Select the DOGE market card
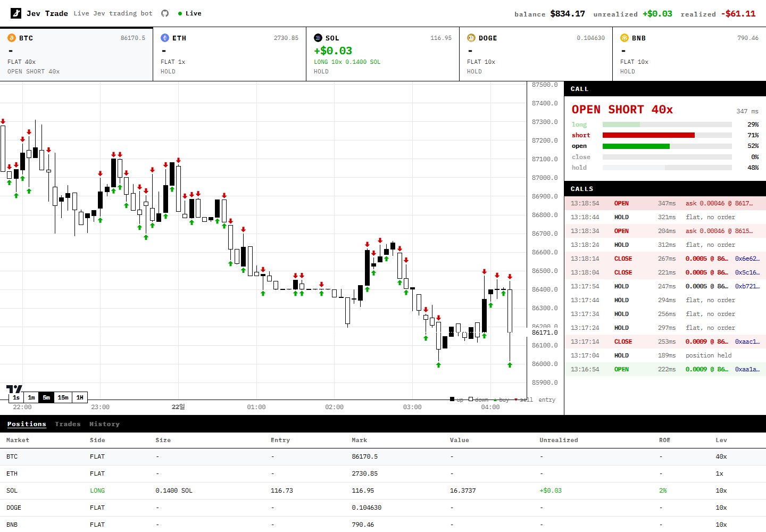Image resolution: width=766 pixels, height=532 pixels. tap(536, 54)
